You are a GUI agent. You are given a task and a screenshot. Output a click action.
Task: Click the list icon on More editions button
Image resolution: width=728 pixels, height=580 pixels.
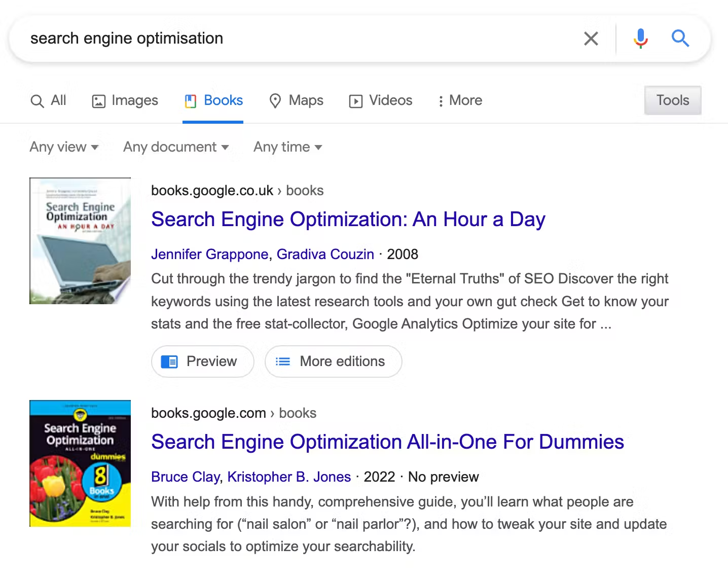(283, 361)
